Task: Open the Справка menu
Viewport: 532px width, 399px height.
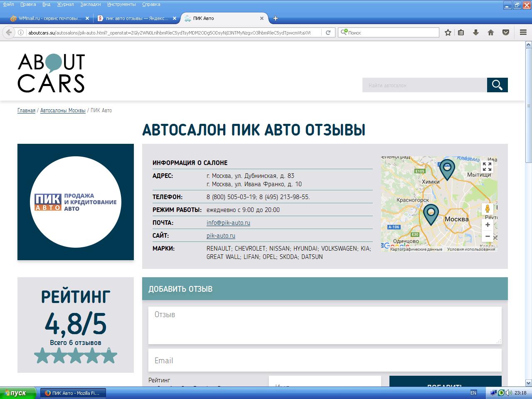Action: tap(151, 4)
